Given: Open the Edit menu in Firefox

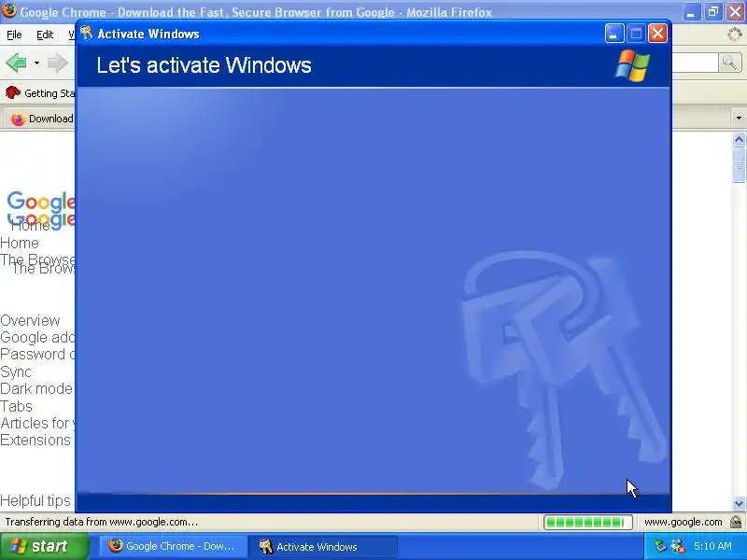Looking at the screenshot, I should coord(45,35).
